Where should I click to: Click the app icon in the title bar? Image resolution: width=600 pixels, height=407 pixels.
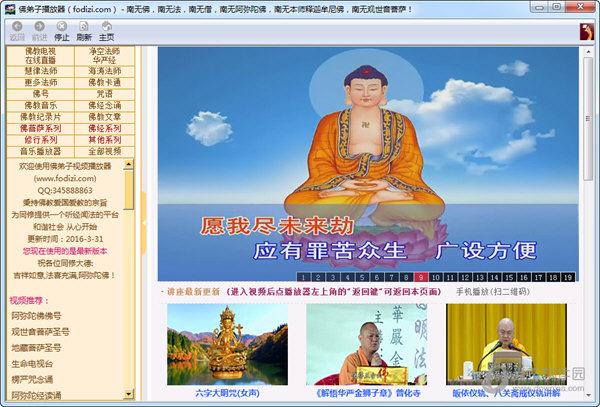tap(10, 9)
